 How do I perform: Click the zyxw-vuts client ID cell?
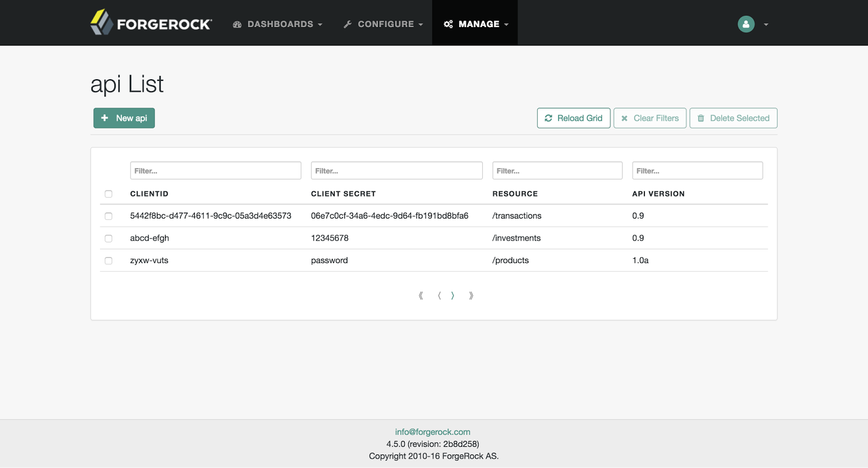coord(149,260)
